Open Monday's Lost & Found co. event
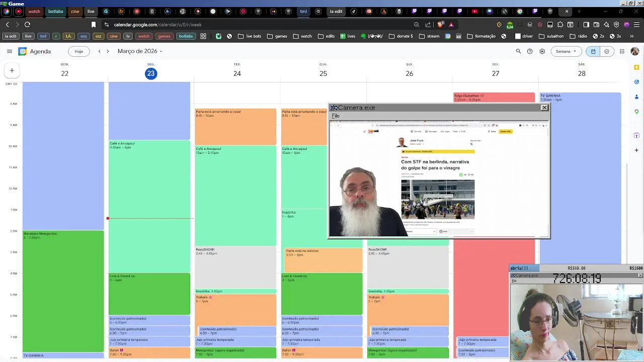Viewport: 644px width, 362px height. tap(149, 294)
